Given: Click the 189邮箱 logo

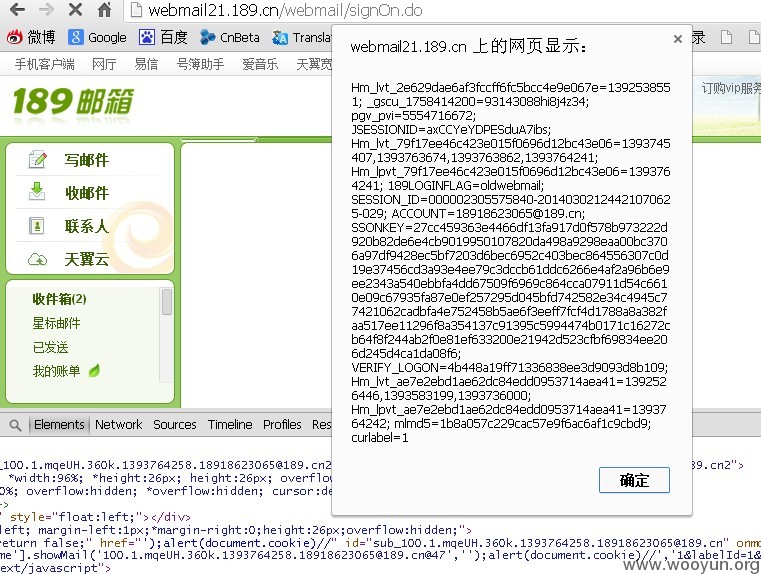Looking at the screenshot, I should (x=73, y=101).
